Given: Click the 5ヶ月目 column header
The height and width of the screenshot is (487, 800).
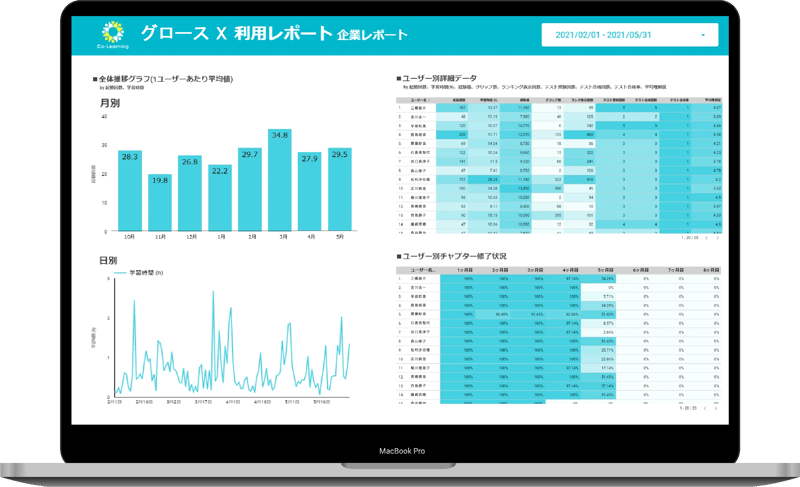Looking at the screenshot, I should coord(606,270).
